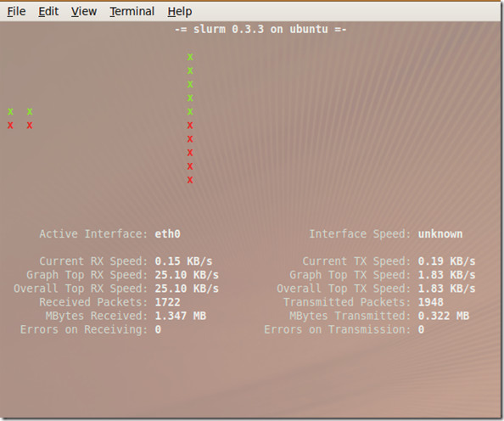Open the File menu
This screenshot has width=504, height=421.
point(16,11)
